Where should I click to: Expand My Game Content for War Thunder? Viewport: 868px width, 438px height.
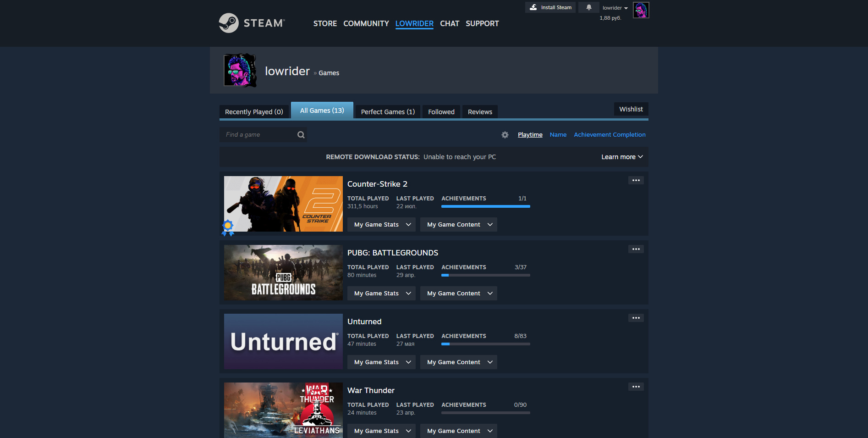459,431
